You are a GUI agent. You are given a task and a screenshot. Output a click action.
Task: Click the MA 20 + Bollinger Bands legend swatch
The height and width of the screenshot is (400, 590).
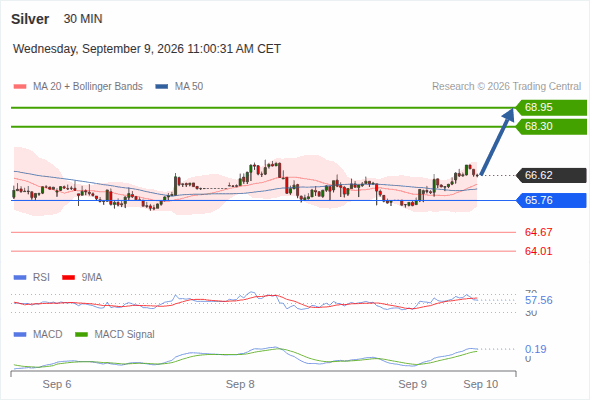[20, 87]
